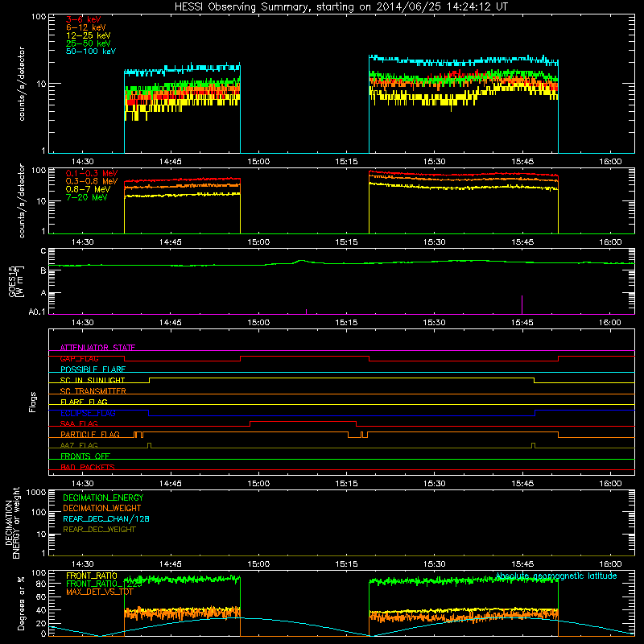This screenshot has width=644, height=644.
Task: Click the tall magenta spike in GOES panel
Action: pos(522,305)
